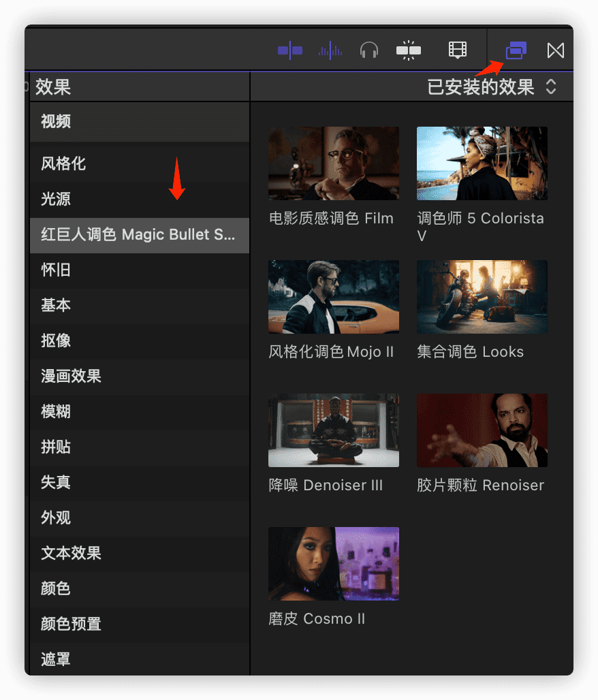Select the 怀旧 category
Viewport: 598px width, 700px height.
(x=140, y=270)
